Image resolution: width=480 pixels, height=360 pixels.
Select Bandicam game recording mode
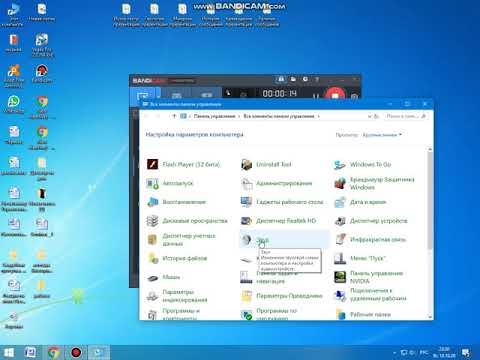[x=177, y=95]
